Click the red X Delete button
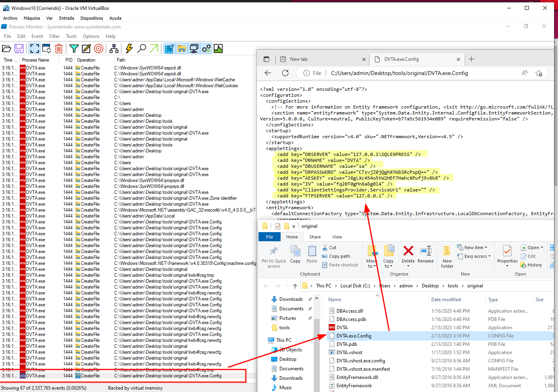Image resolution: width=558 pixels, height=392 pixels. (408, 254)
